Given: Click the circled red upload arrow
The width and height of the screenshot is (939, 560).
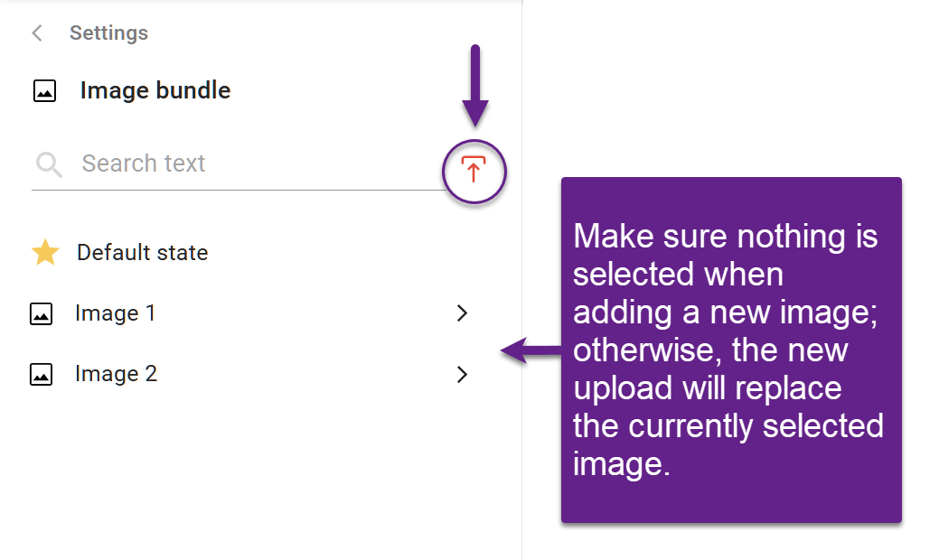Looking at the screenshot, I should point(474,171).
